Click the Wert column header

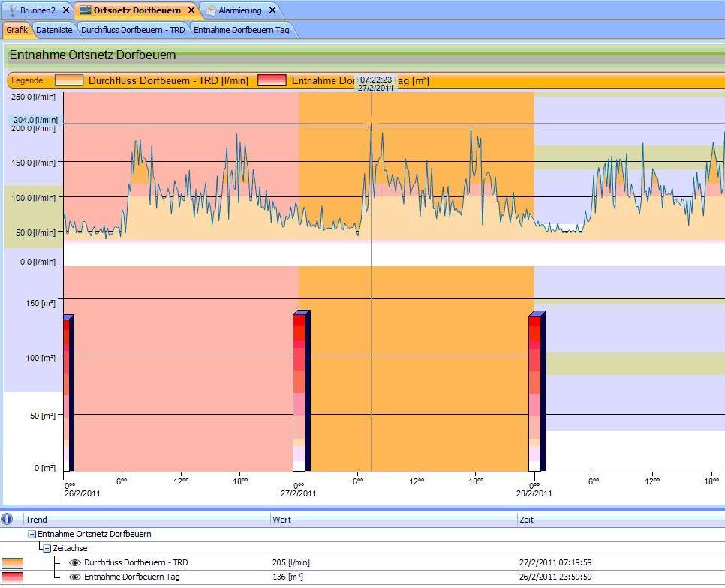pyautogui.click(x=282, y=519)
